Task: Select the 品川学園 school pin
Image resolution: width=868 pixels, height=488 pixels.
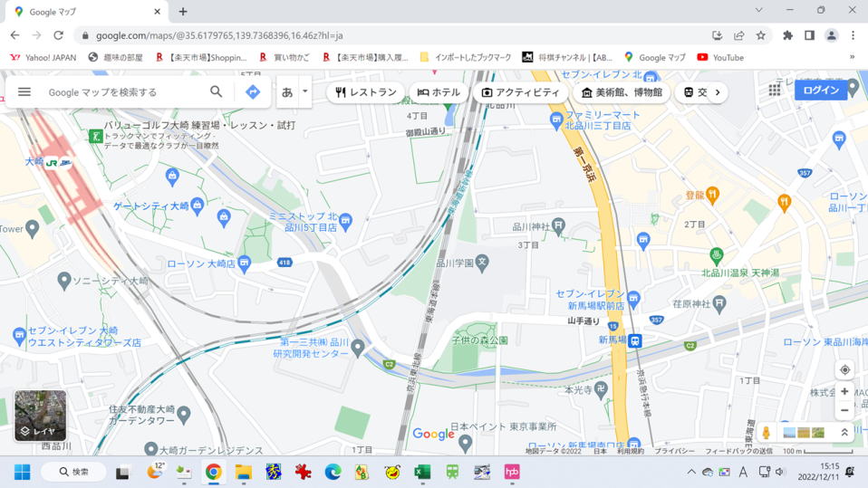Action: (x=482, y=263)
